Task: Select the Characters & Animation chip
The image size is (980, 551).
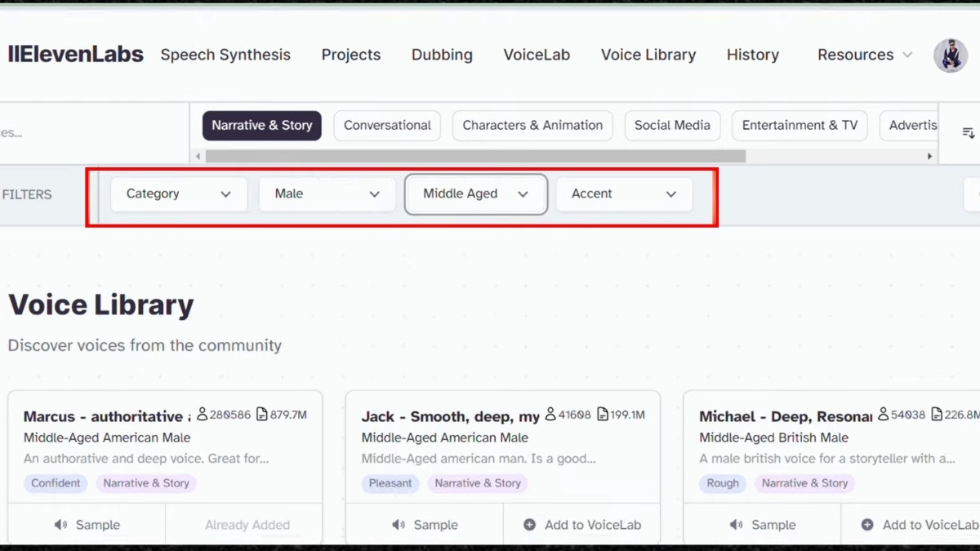Action: point(532,126)
